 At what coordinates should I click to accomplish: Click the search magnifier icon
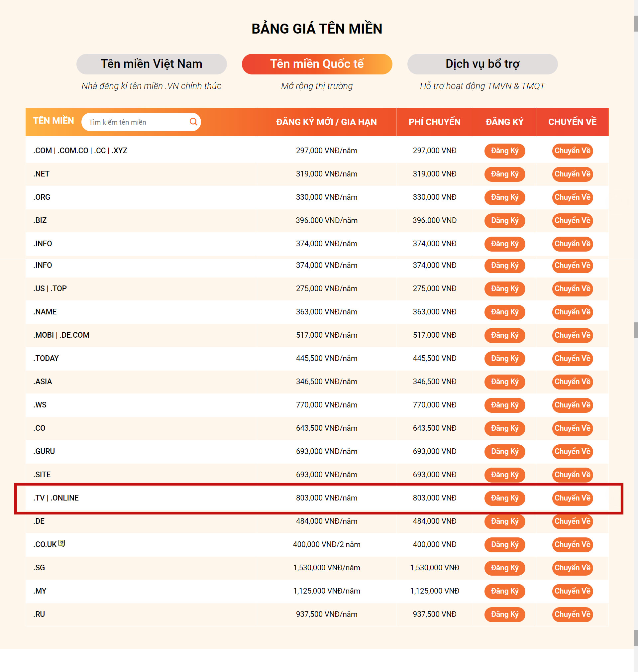[193, 122]
